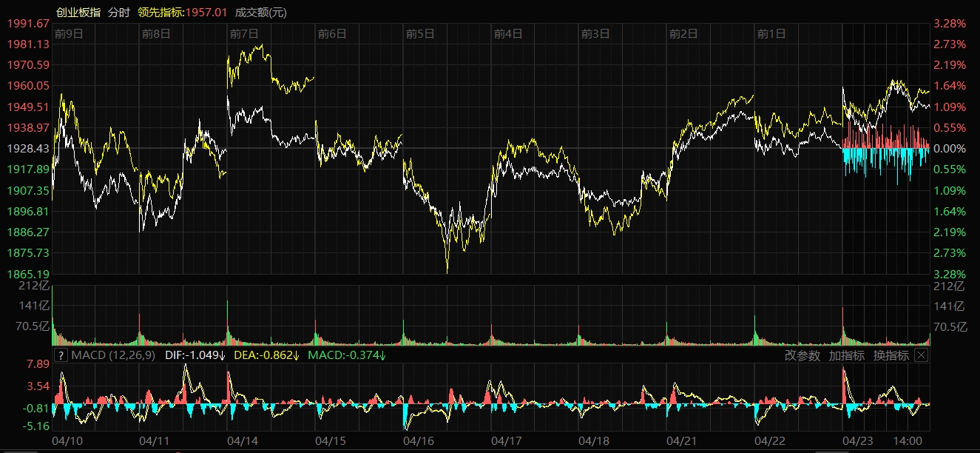The image size is (980, 453).
Task: Click 换指标 to switch the indicator
Action: [x=891, y=355]
